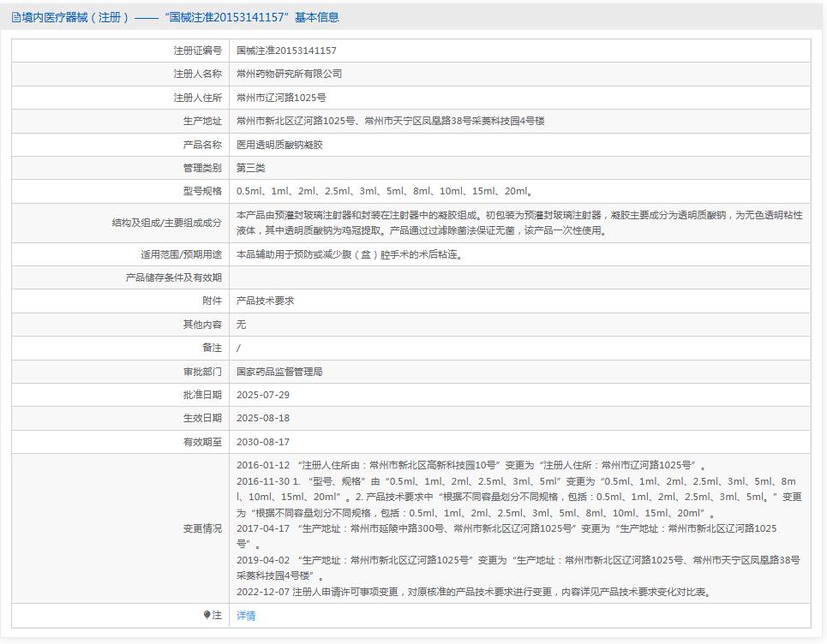
Task: Click the document icon in the page header
Action: 16,17
